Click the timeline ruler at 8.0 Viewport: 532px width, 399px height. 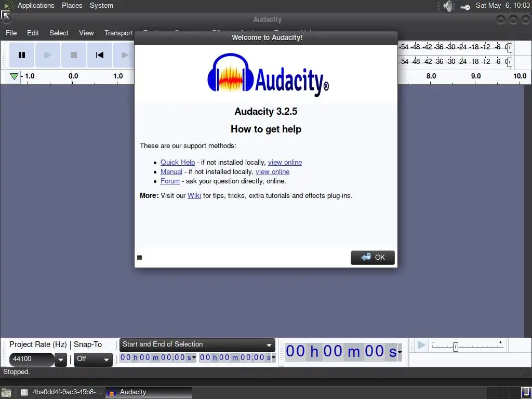click(x=431, y=76)
